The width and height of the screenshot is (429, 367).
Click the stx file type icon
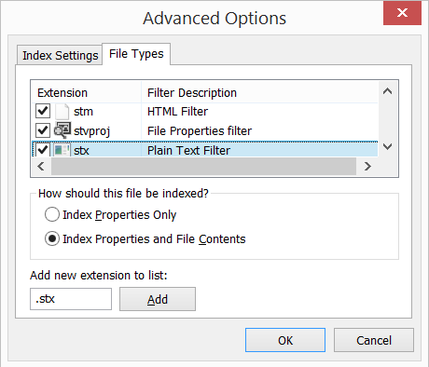pyautogui.click(x=62, y=150)
